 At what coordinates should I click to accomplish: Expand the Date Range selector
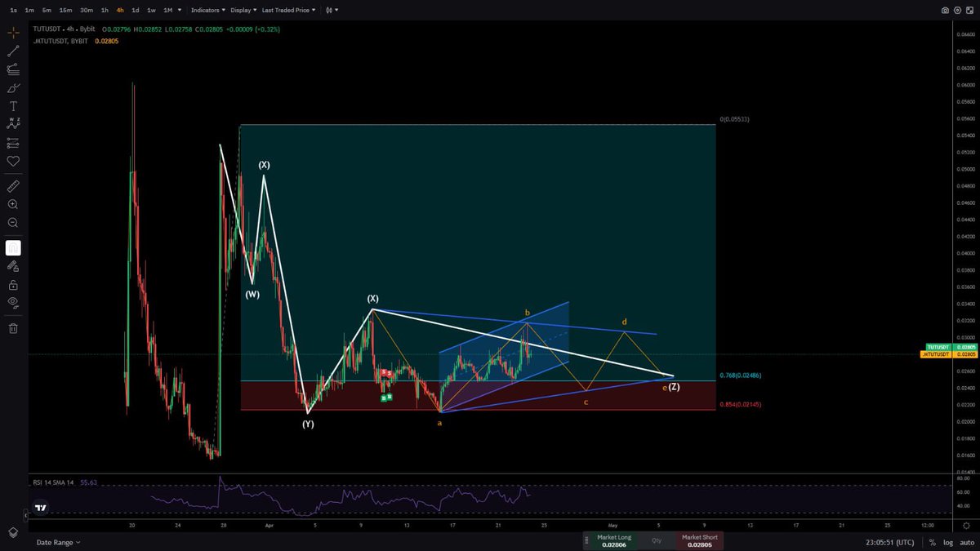pyautogui.click(x=58, y=542)
